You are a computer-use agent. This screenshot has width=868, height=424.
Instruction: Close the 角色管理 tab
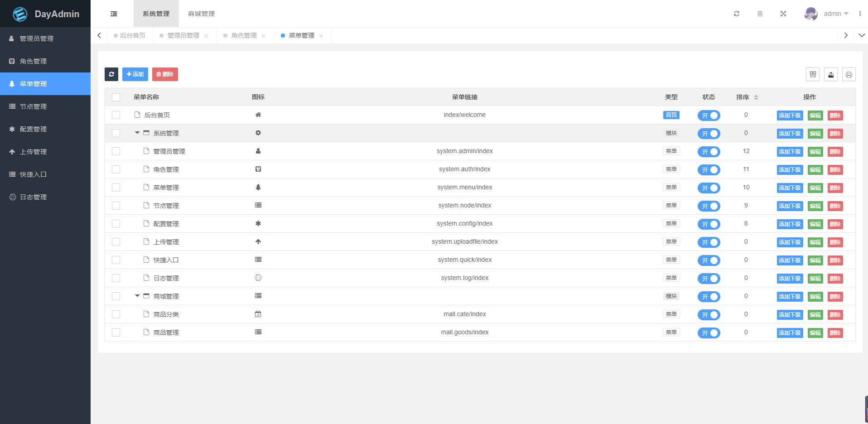click(x=264, y=36)
